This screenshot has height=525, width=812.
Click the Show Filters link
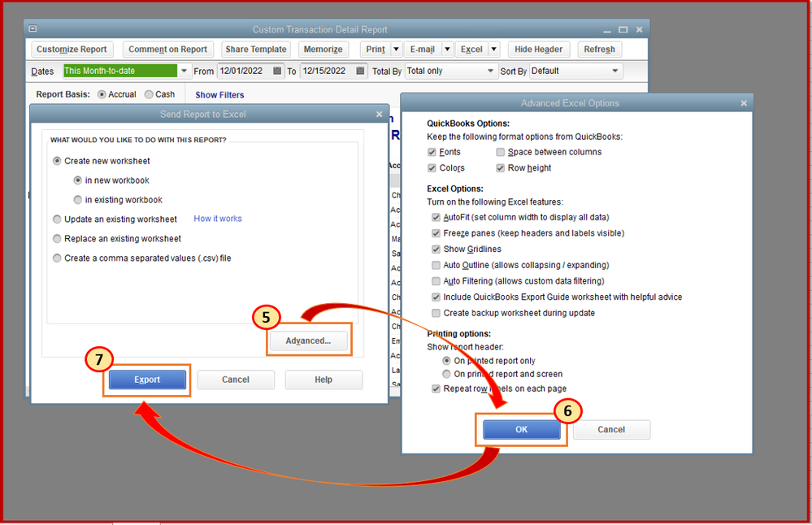pyautogui.click(x=219, y=95)
